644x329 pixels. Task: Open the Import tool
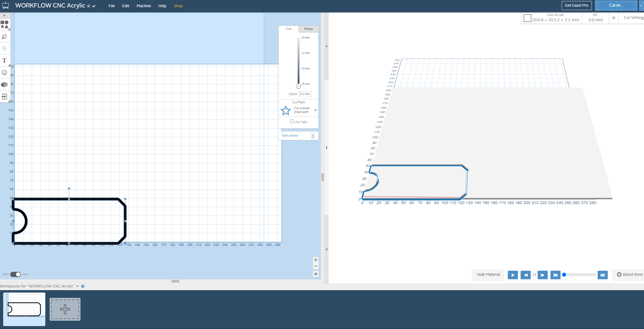point(5,96)
